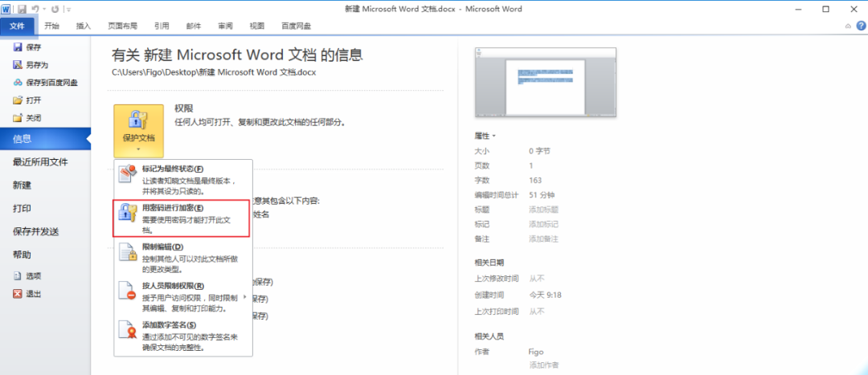
Task: Switch to the 审阅 ribbon tab
Action: click(225, 26)
